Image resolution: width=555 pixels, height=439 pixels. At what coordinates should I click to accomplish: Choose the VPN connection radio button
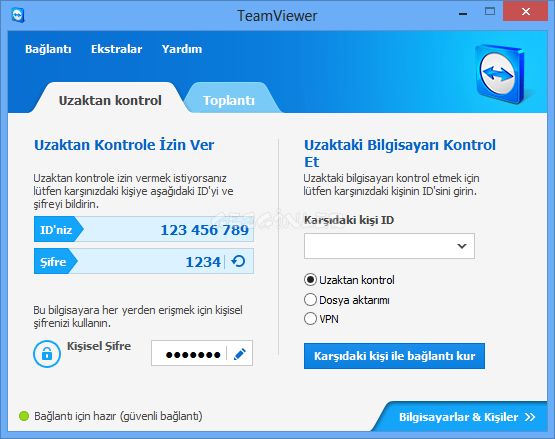pyautogui.click(x=310, y=319)
